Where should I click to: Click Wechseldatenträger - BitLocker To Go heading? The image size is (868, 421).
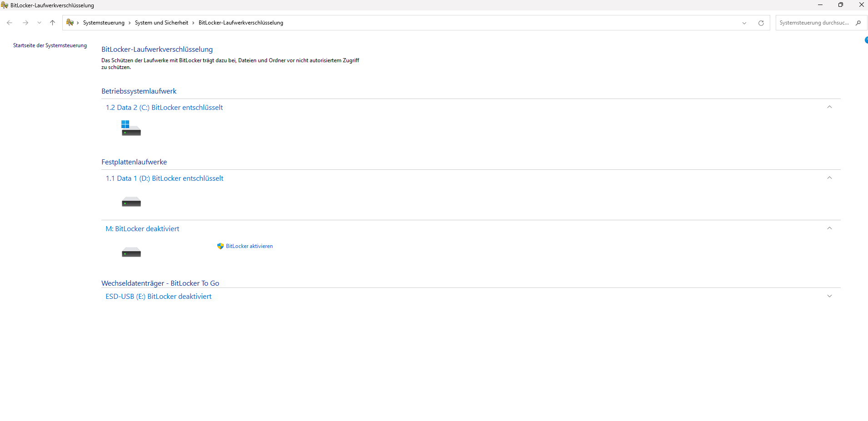click(x=160, y=283)
